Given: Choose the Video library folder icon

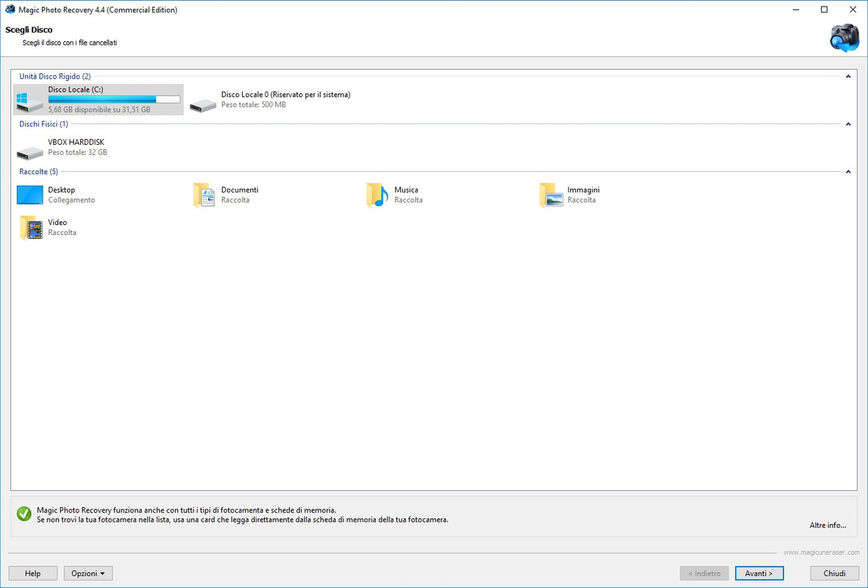Looking at the screenshot, I should pyautogui.click(x=31, y=227).
